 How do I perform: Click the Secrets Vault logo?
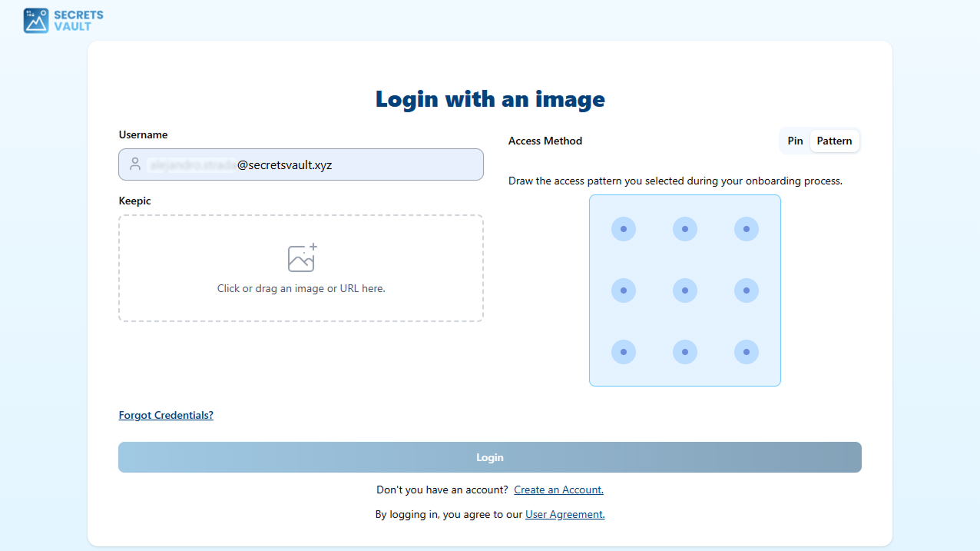63,21
